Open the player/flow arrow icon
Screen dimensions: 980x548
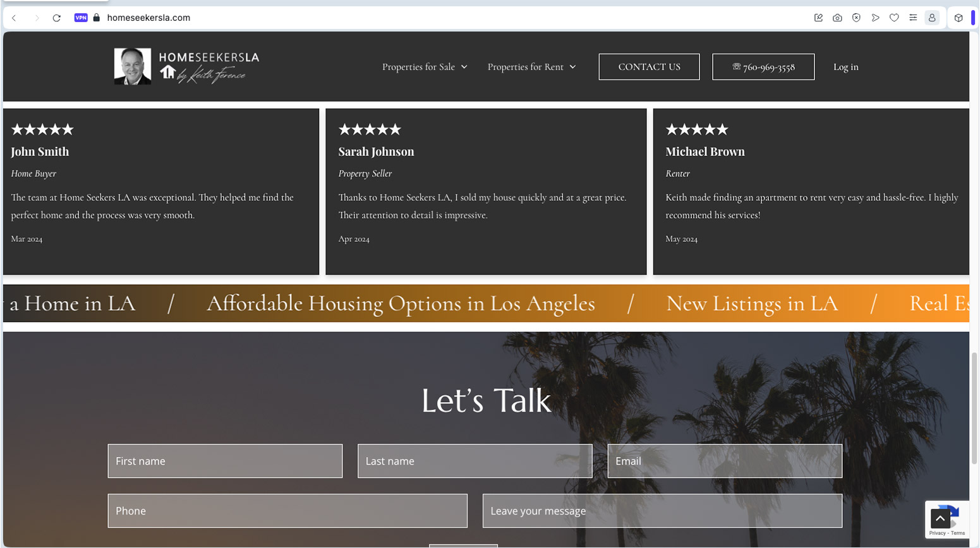tap(875, 18)
